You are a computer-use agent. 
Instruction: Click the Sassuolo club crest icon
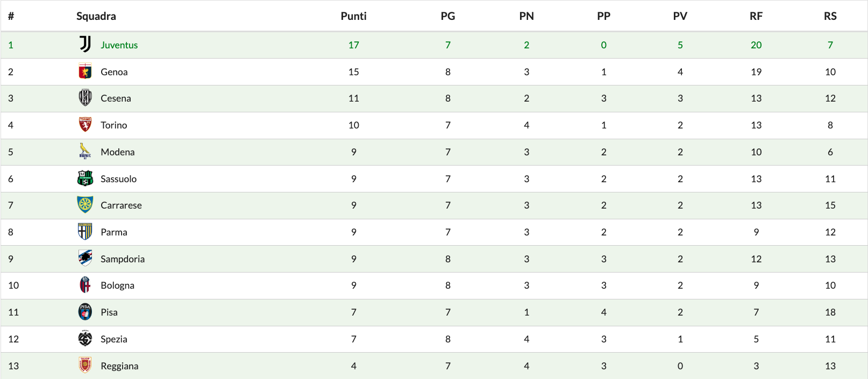85,178
